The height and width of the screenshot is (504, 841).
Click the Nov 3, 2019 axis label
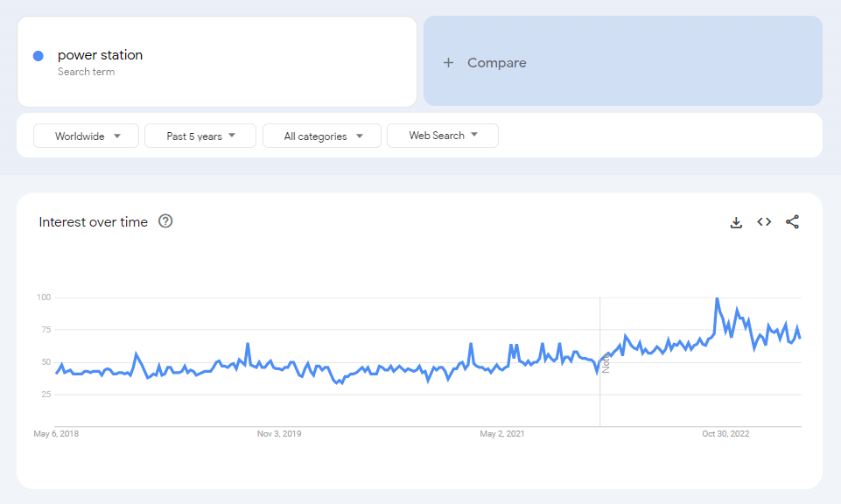[x=279, y=433]
